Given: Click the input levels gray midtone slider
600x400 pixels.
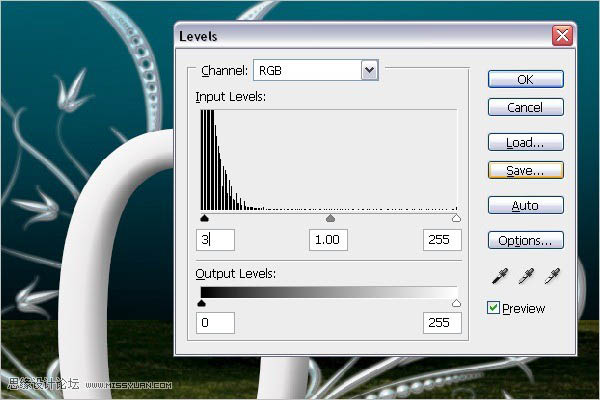Looking at the screenshot, I should coord(331,216).
